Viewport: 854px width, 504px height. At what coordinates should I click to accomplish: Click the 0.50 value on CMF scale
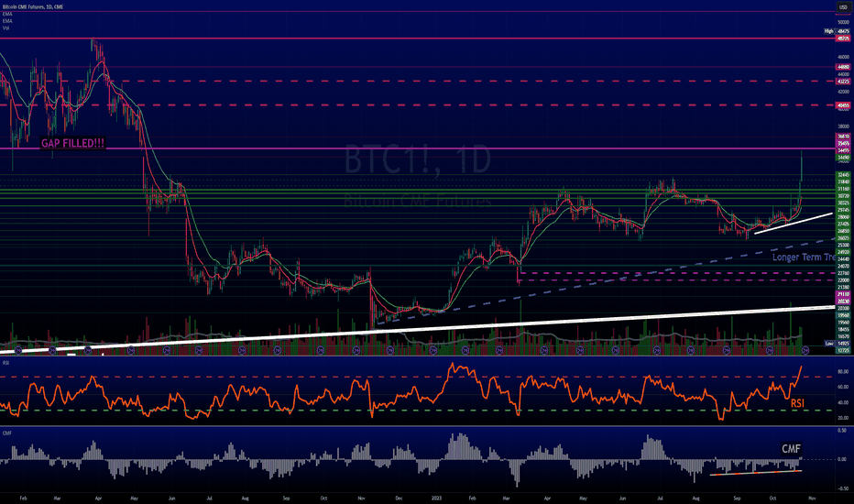(842, 431)
